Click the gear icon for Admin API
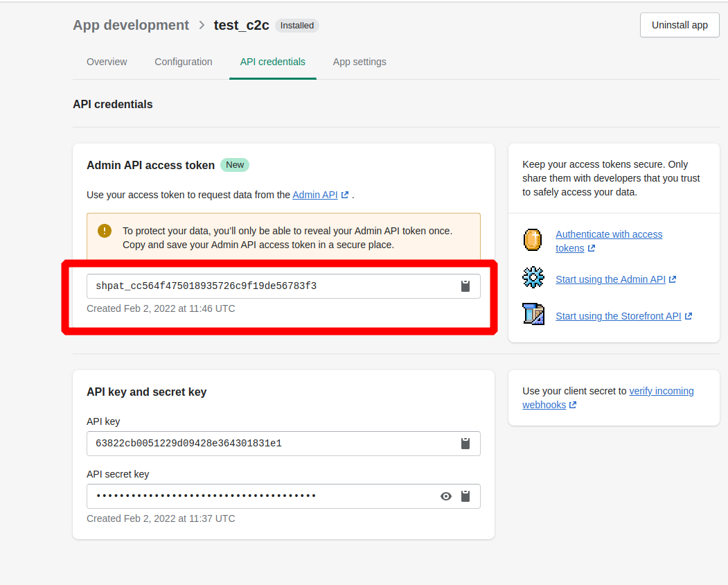728x585 pixels. [533, 278]
